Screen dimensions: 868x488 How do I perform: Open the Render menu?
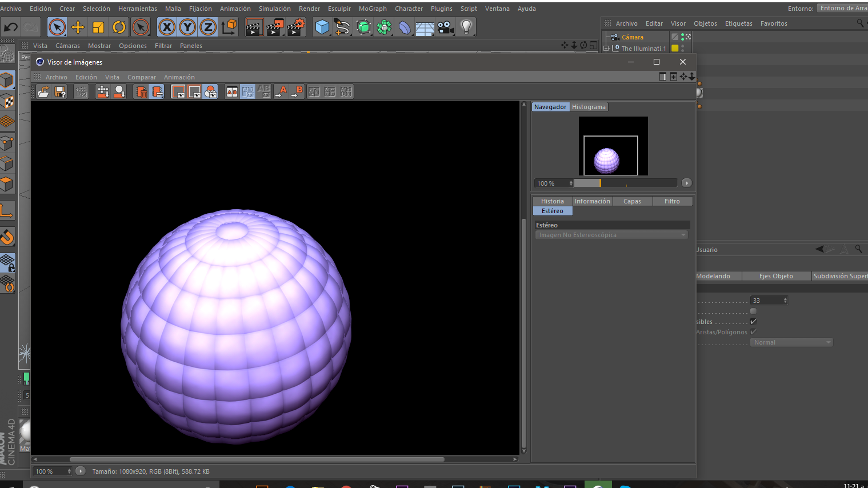[309, 9]
